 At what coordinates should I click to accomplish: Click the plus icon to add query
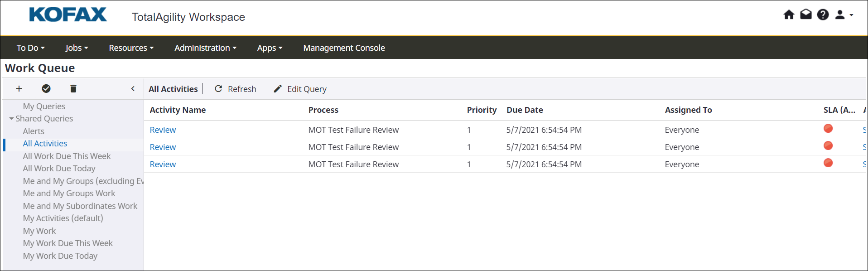(19, 89)
